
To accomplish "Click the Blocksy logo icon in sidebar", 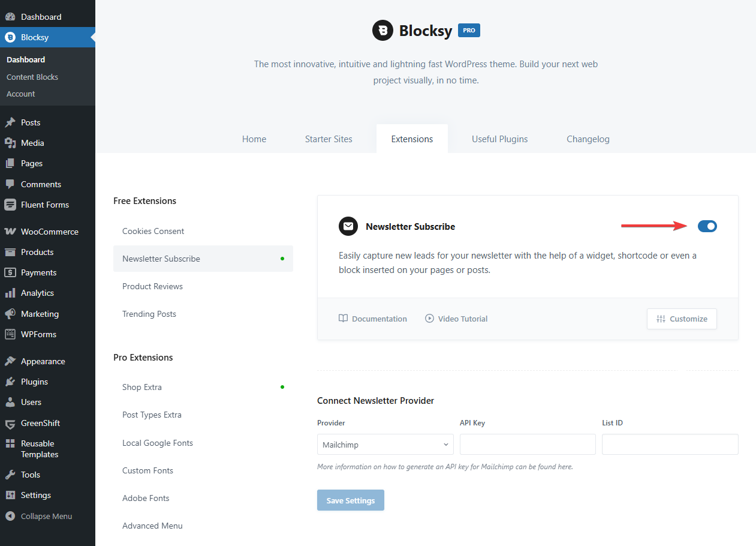I will point(10,37).
